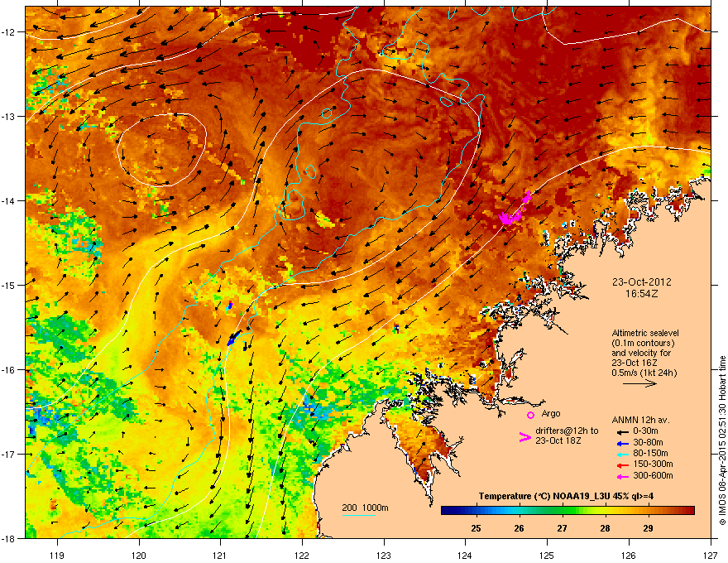Click the date label 23-Oct-2012
The height and width of the screenshot is (563, 728).
point(641,282)
